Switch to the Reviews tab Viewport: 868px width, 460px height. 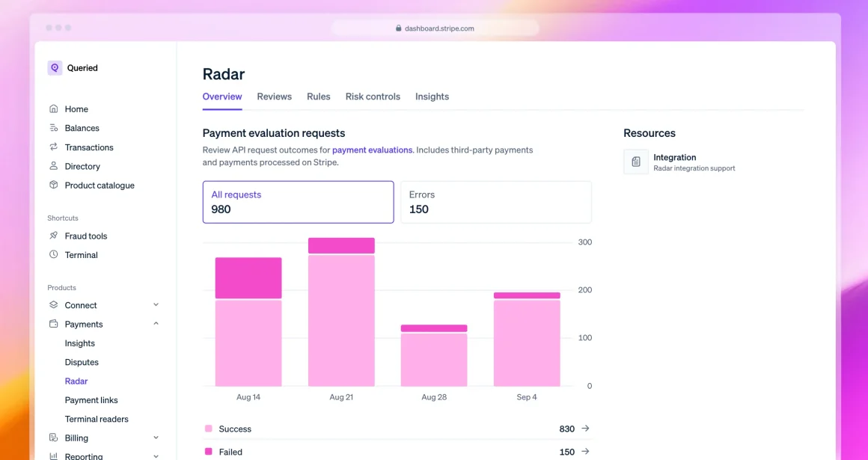pyautogui.click(x=275, y=97)
